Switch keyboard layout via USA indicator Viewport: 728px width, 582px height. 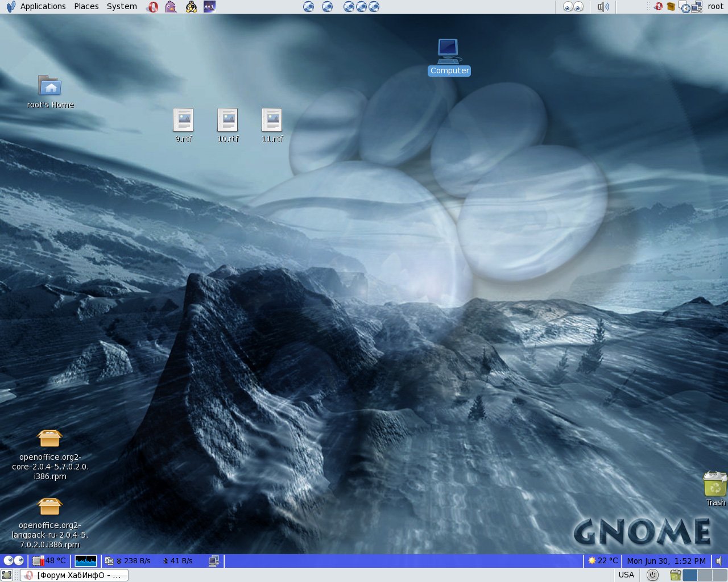[626, 575]
